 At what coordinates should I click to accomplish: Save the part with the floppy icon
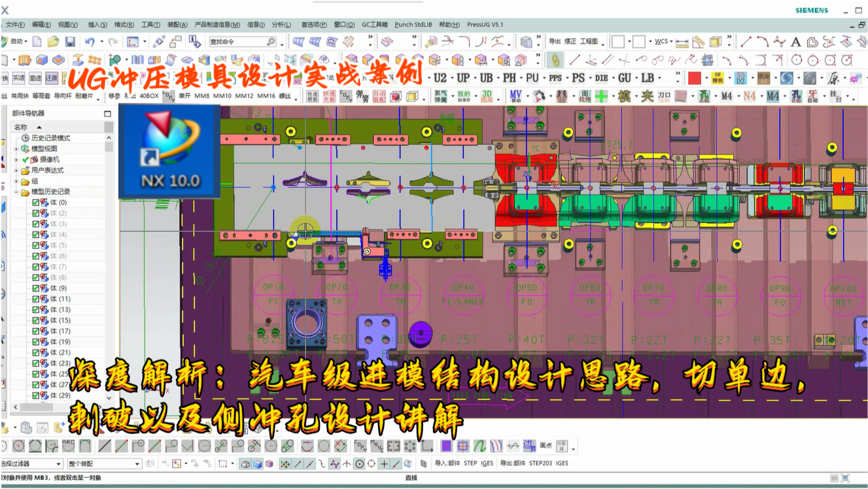pyautogui.click(x=70, y=42)
